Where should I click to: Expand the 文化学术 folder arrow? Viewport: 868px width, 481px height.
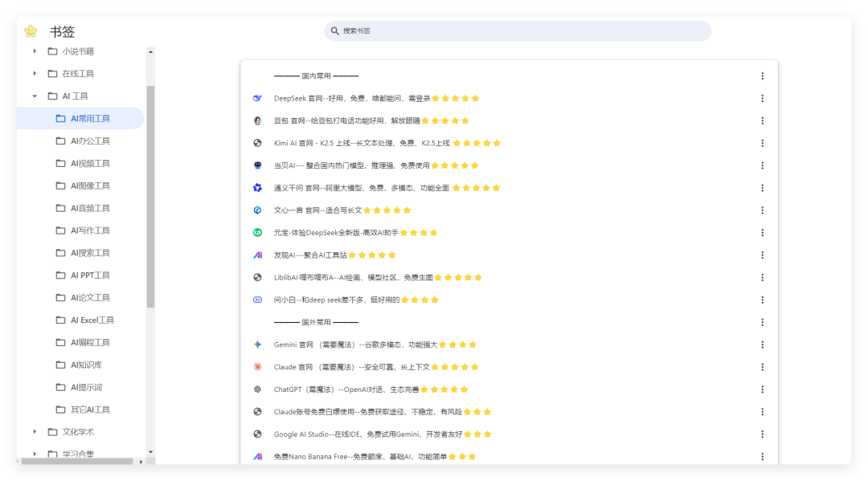(x=35, y=432)
